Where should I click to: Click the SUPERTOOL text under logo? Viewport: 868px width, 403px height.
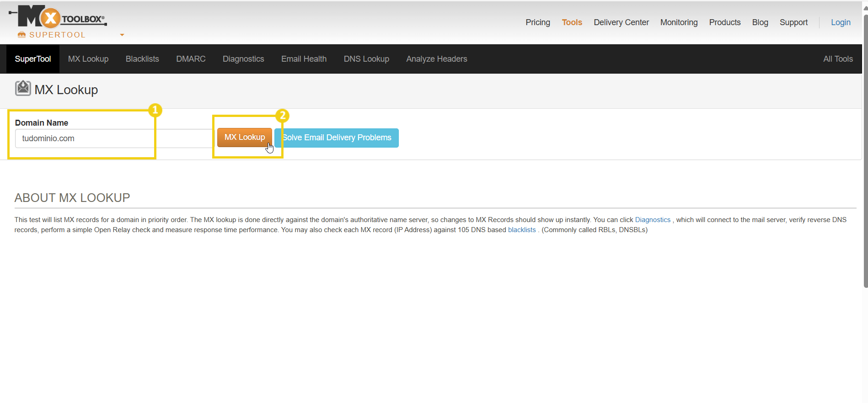click(x=57, y=35)
